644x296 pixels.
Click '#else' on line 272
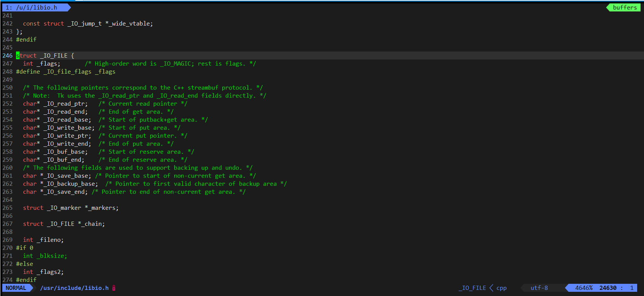pyautogui.click(x=25, y=264)
